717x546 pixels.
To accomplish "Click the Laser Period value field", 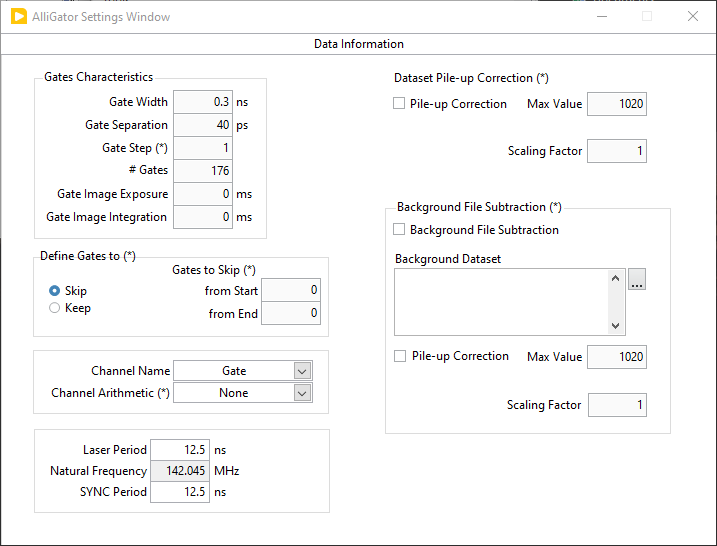I will [x=180, y=450].
